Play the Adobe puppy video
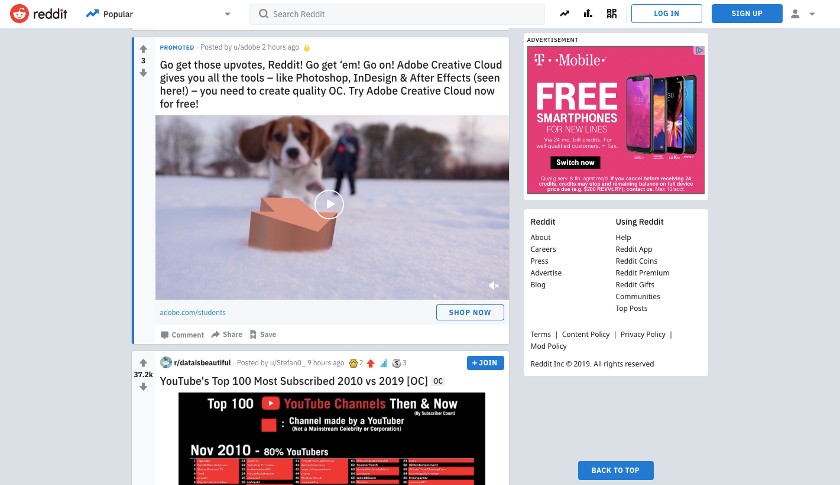Viewport: 840px width, 485px height. tap(329, 204)
